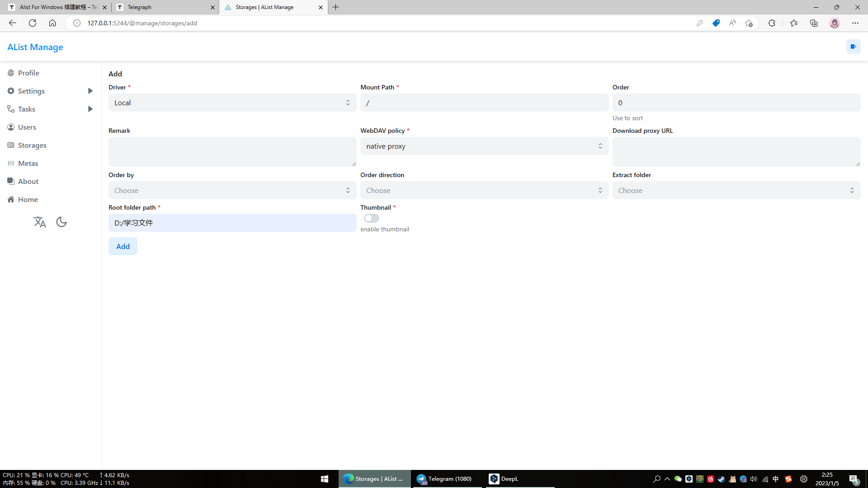Enable the thumbnail switch
This screenshot has height=488, width=868.
click(x=371, y=218)
